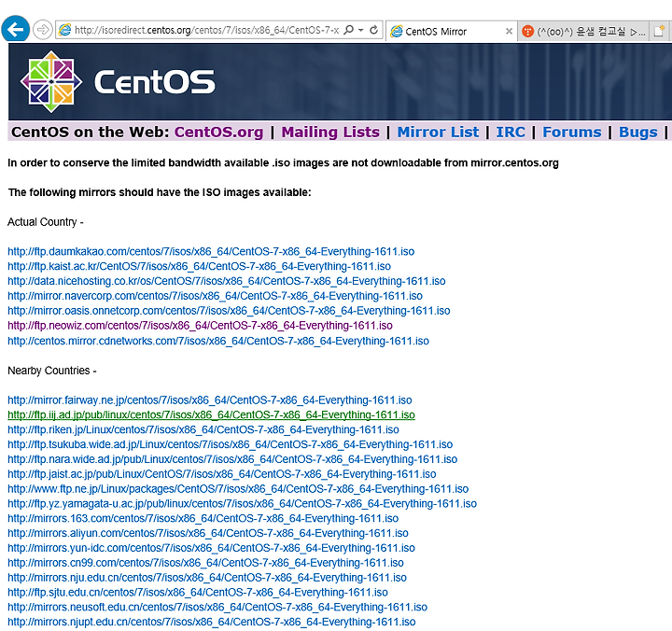Open a new browser tab
Screen dimensions: 672x631
659,31
